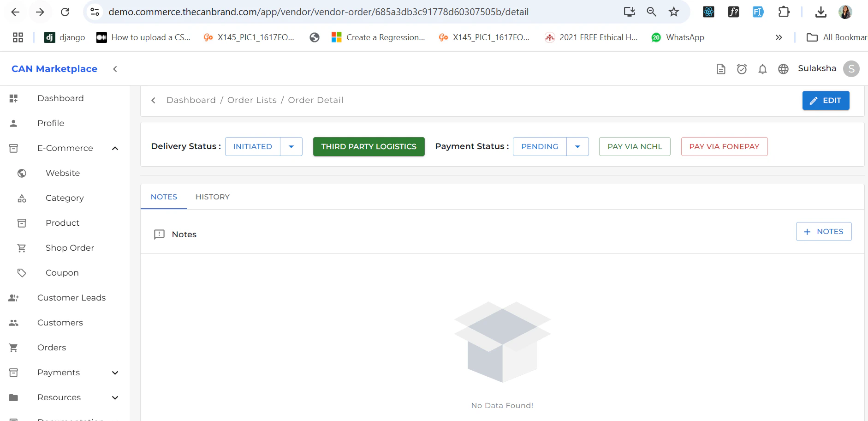Select the Shop Order cart icon
The image size is (868, 421).
coord(22,248)
